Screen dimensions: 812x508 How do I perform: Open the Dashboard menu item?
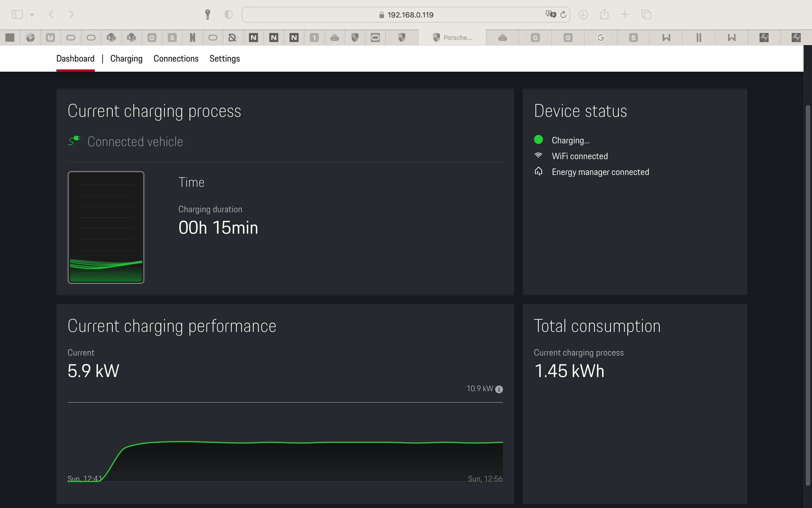76,58
